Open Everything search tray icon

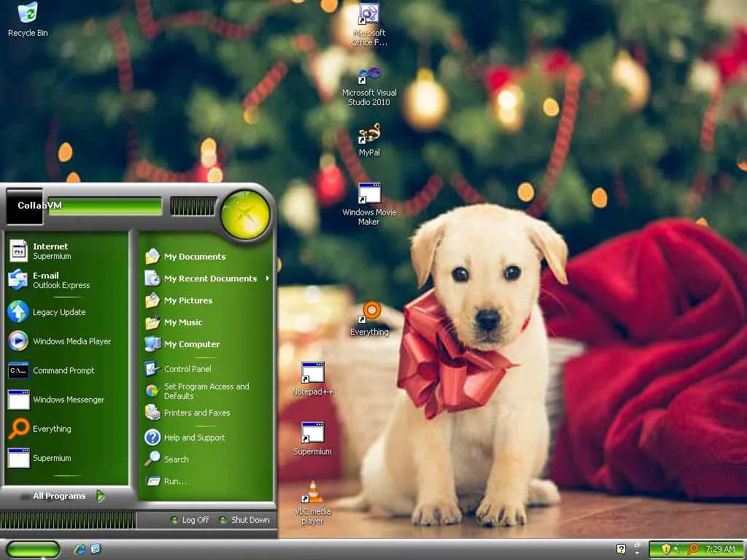pyautogui.click(x=694, y=549)
